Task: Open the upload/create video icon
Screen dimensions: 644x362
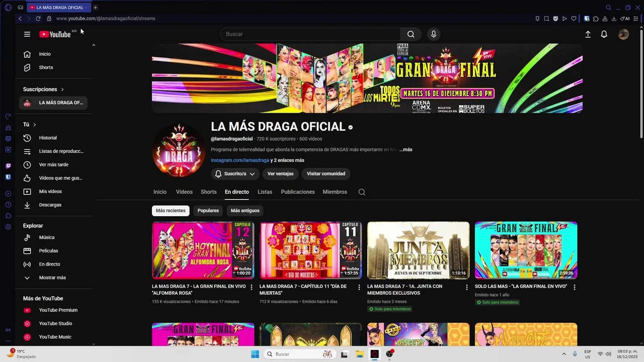Action: (588, 34)
